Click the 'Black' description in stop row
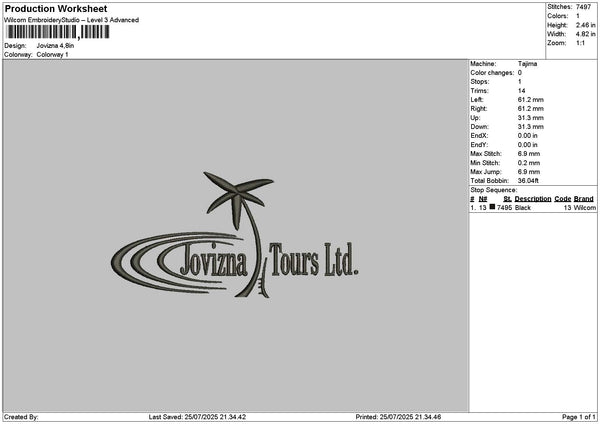Screen dimensions: 600x424 point(523,208)
